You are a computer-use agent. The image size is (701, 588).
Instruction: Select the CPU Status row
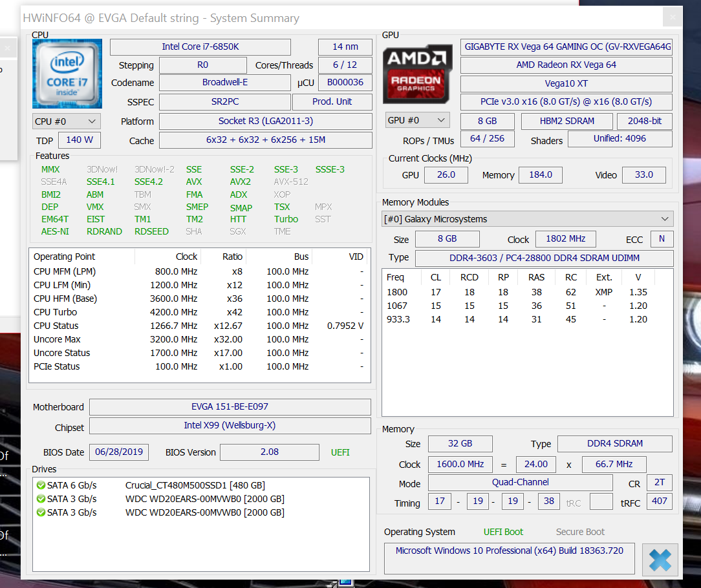point(199,326)
